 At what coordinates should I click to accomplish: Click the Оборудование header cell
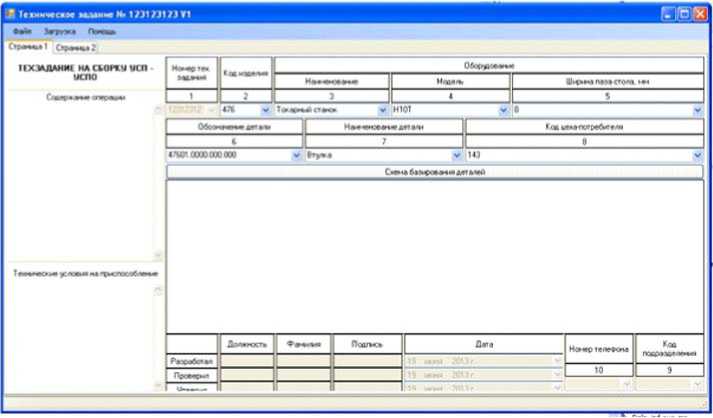click(x=489, y=65)
